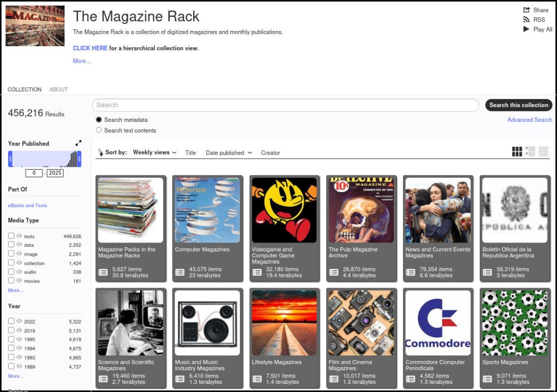Click the Share icon
This screenshot has width=557, height=392.
526,10
